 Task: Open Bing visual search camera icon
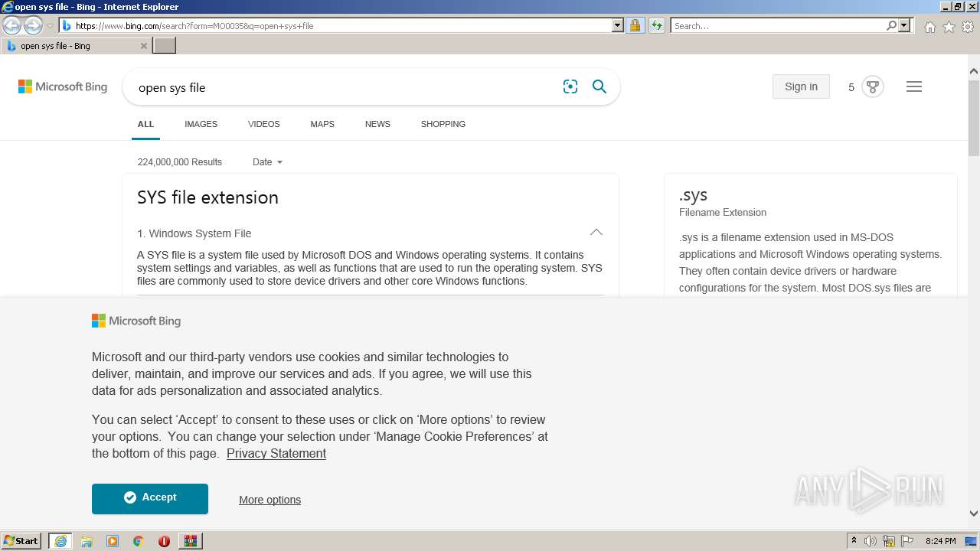(570, 87)
